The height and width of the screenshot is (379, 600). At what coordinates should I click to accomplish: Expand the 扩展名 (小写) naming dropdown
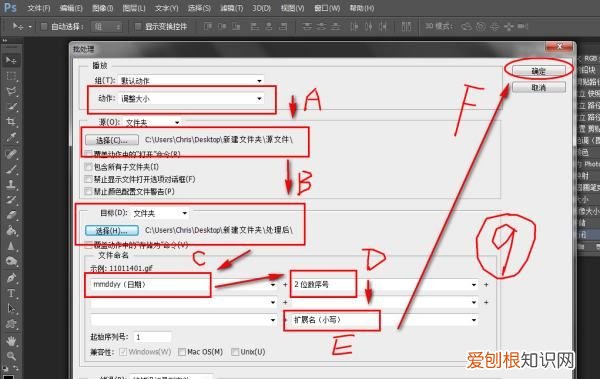(385, 320)
